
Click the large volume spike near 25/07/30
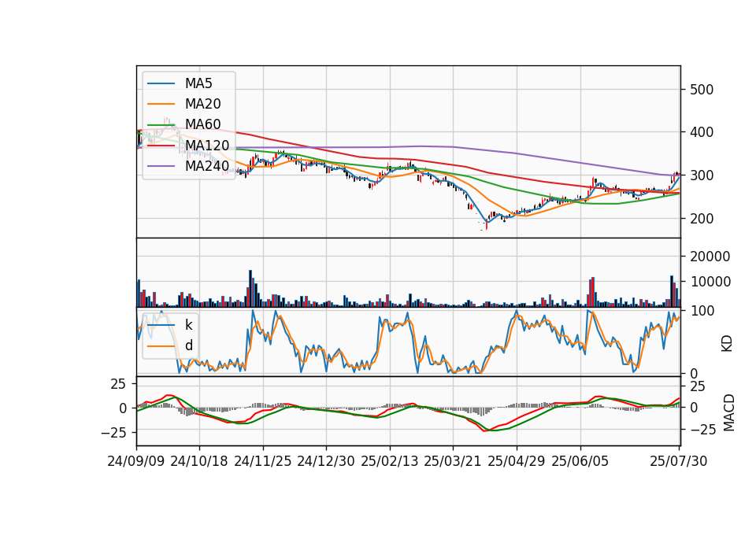671,291
